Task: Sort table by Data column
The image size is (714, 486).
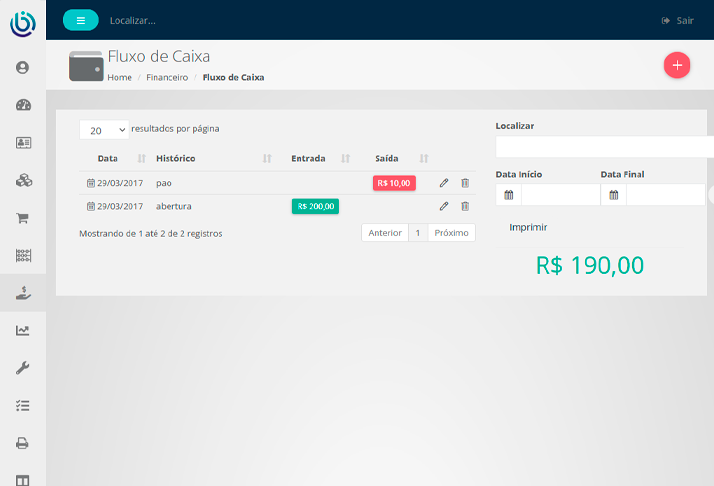Action: click(x=108, y=159)
